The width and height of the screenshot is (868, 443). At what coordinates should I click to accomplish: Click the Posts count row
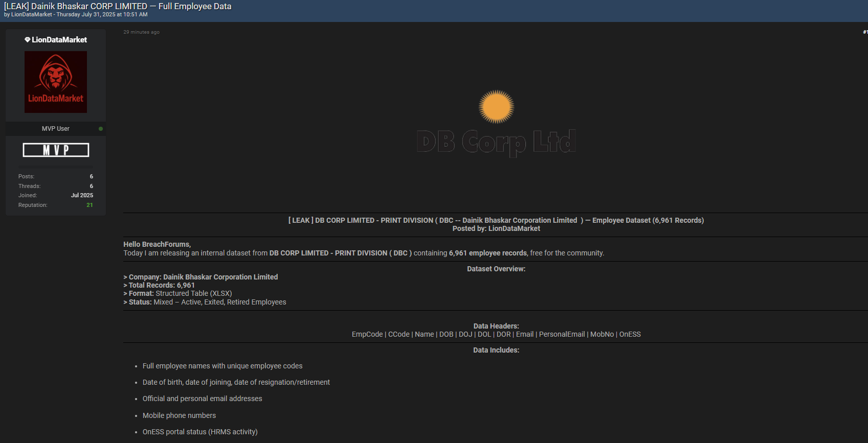point(56,176)
